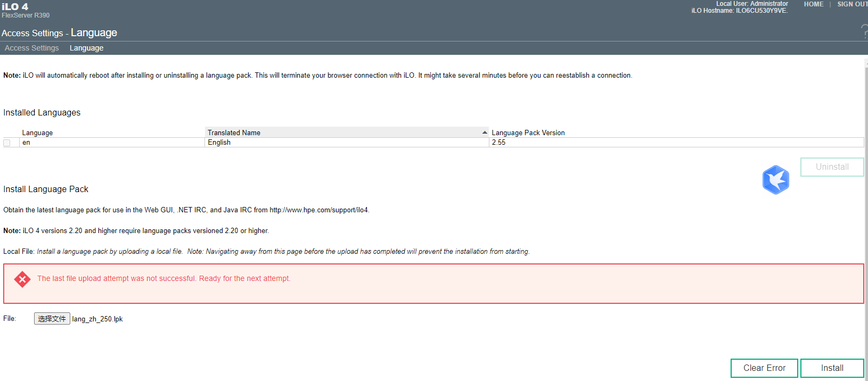Click the iLO Hostname text in the header
868x381 pixels.
(x=739, y=11)
